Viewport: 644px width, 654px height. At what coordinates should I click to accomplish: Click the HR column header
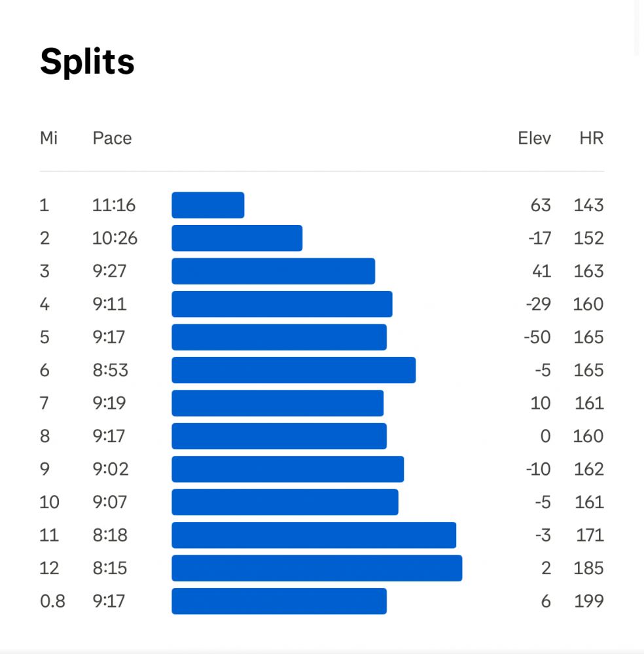[x=591, y=138]
